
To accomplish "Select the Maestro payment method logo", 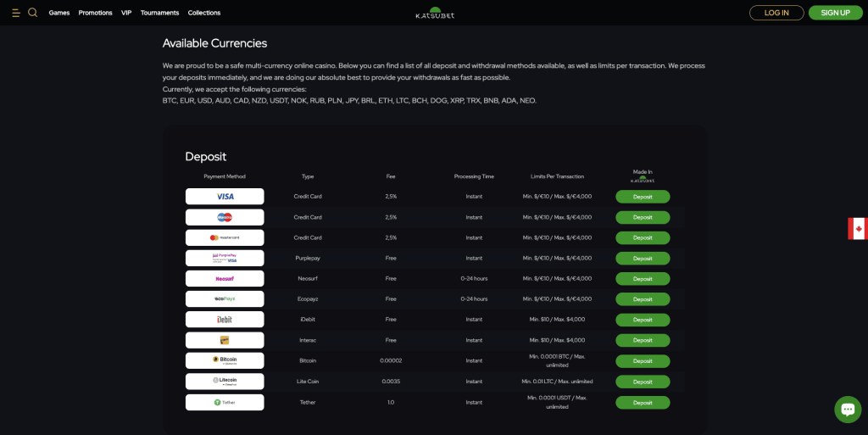I will [x=225, y=217].
